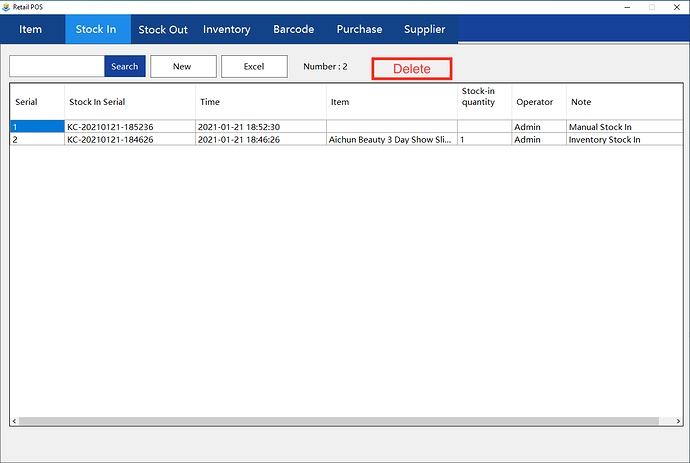This screenshot has width=690, height=463.
Task: Click the Search button
Action: (x=125, y=66)
